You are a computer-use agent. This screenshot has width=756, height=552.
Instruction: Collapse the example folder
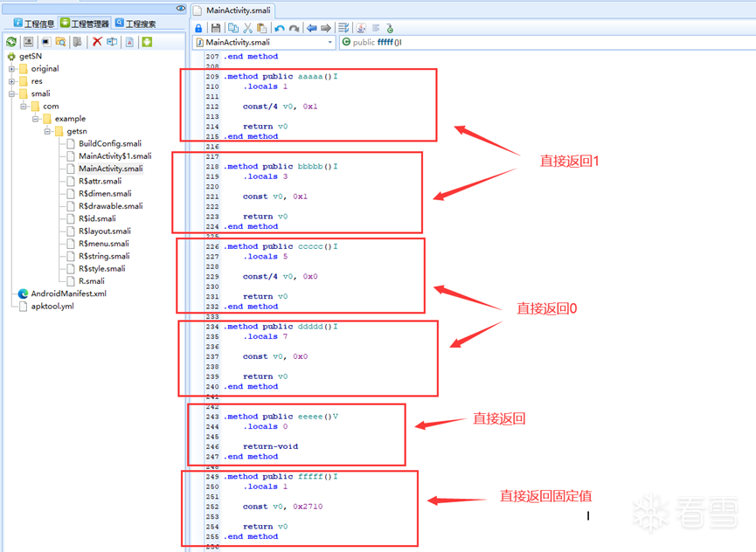coord(35,119)
